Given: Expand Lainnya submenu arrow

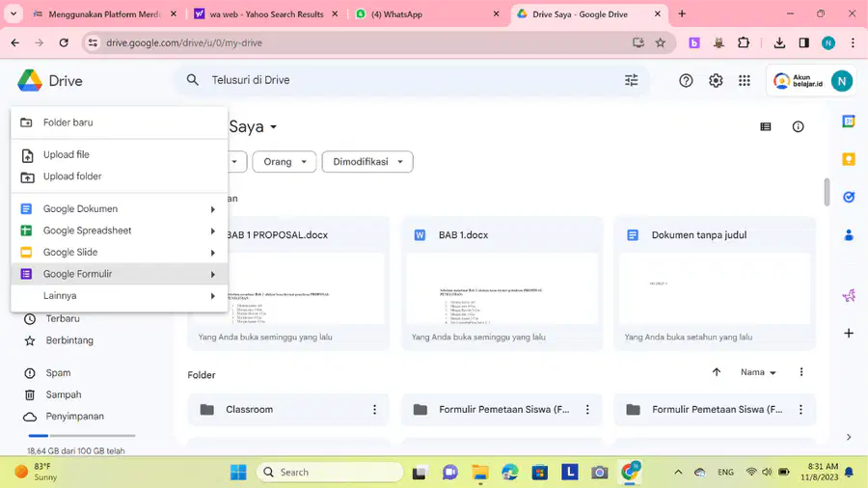Looking at the screenshot, I should point(212,296).
